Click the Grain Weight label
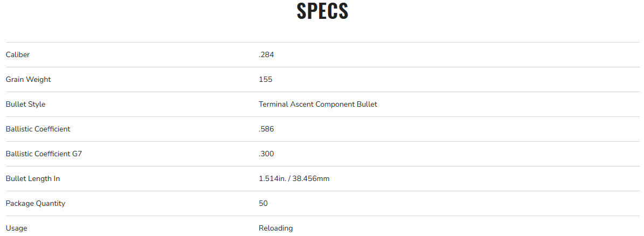The image size is (644, 236). 28,79
